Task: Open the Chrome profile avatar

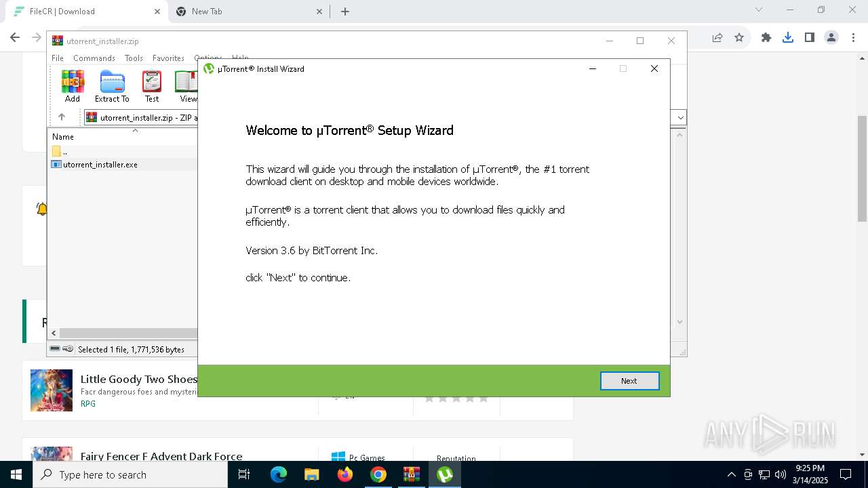Action: pyautogui.click(x=831, y=38)
